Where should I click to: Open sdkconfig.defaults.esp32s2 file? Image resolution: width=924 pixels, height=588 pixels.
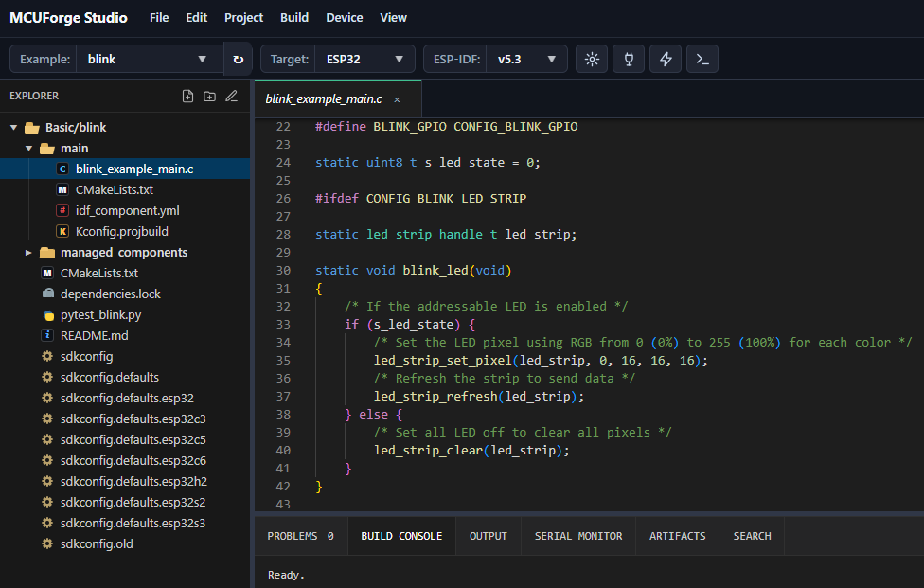pos(125,503)
